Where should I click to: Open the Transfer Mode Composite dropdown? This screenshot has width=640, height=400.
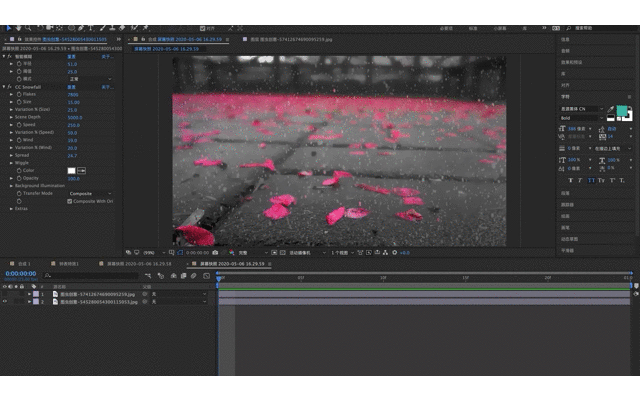tap(90, 193)
